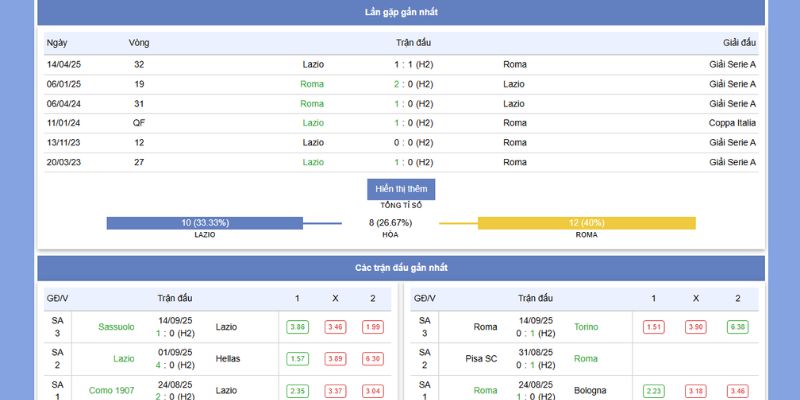Select odds 2.23 for Roma vs Bologna
The width and height of the screenshot is (800, 400).
pos(655,391)
